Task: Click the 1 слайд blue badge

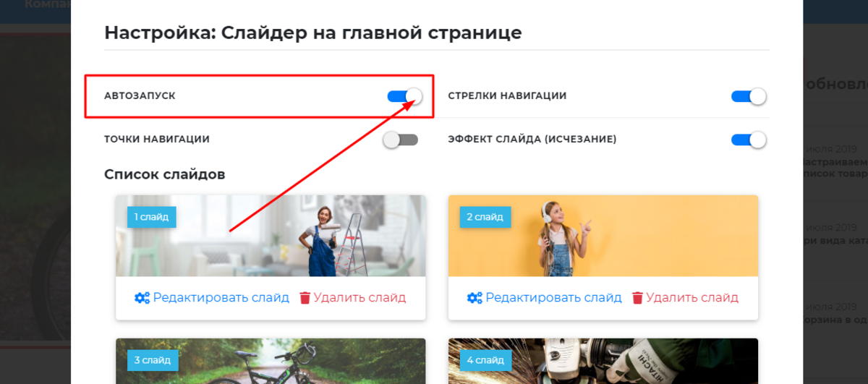Action: pyautogui.click(x=152, y=216)
